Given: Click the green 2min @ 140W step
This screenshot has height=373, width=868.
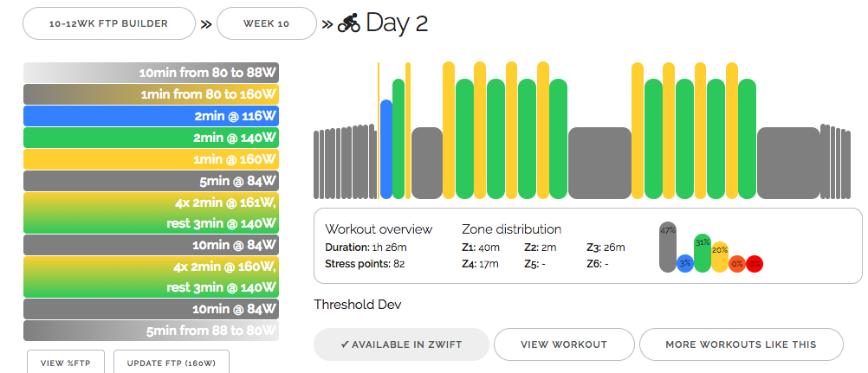Looking at the screenshot, I should [x=151, y=138].
